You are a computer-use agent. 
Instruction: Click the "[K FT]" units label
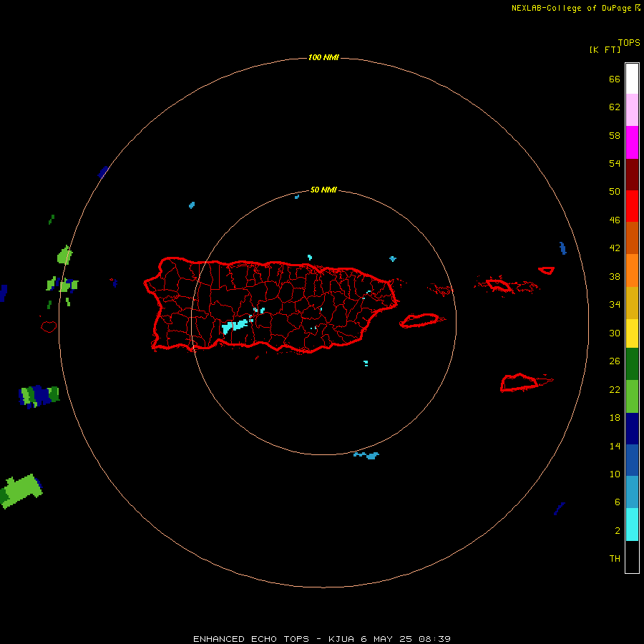605,49
